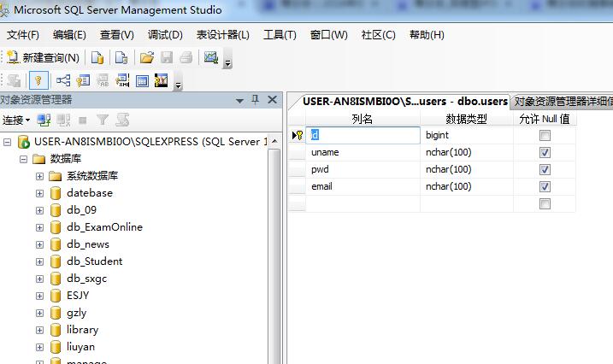Open the 帮助(H) menu

point(427,35)
